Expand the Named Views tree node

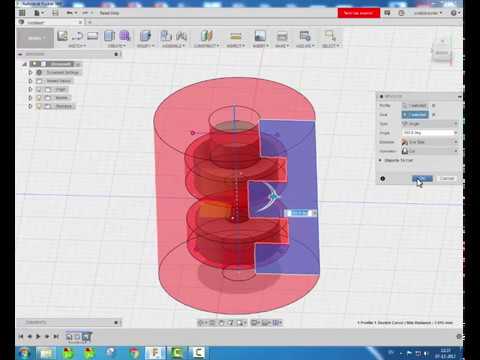[30, 81]
